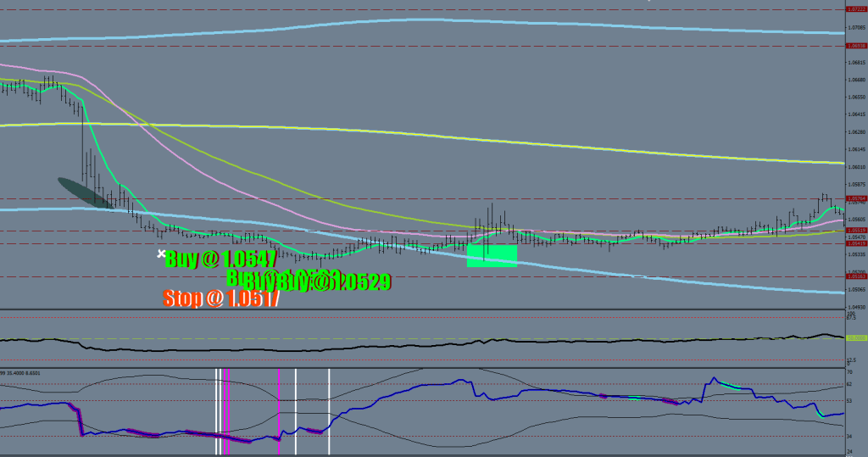Select the bright green rectangle on the chart
Screen dimensions: 868x457
pyautogui.click(x=492, y=256)
